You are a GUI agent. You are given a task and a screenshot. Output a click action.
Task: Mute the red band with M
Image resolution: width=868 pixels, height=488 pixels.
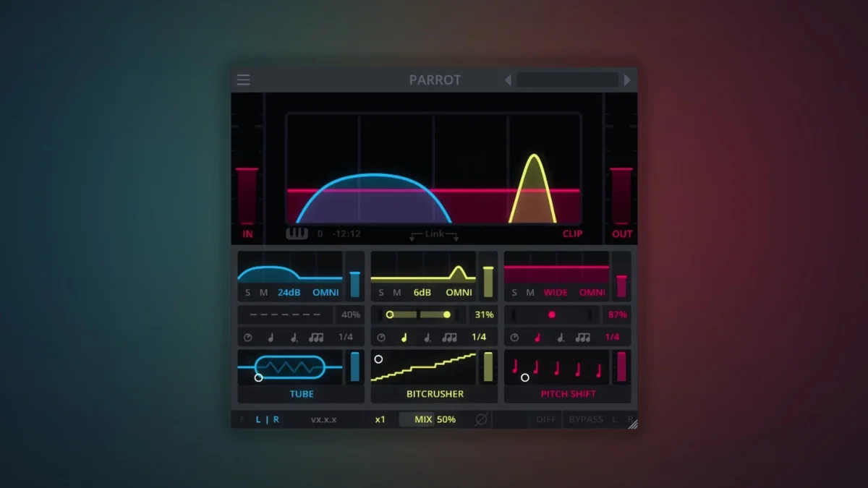click(x=530, y=293)
